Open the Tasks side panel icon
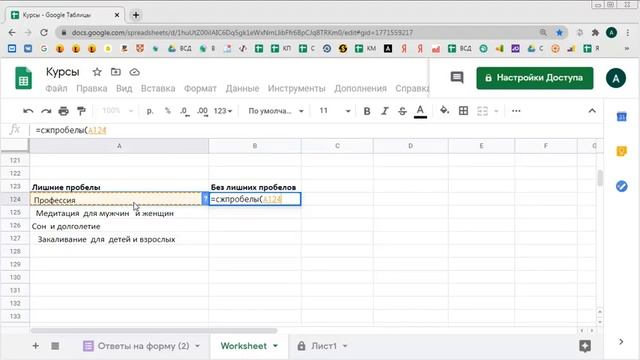 622,187
